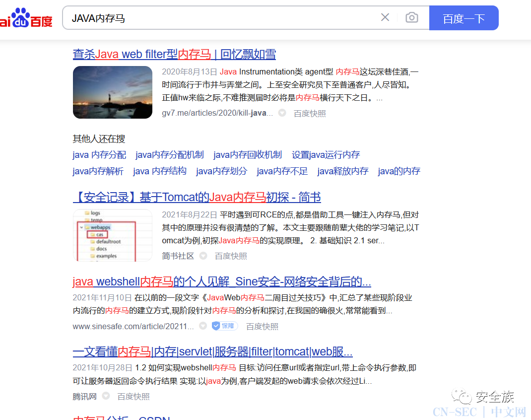Screen dimensions: 531x420
Task: Open 百度快照 for the 腾讯网 result
Action: point(133,397)
